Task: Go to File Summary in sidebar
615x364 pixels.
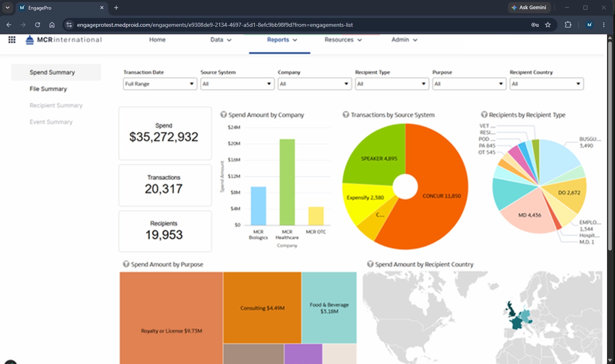Action: (x=48, y=89)
